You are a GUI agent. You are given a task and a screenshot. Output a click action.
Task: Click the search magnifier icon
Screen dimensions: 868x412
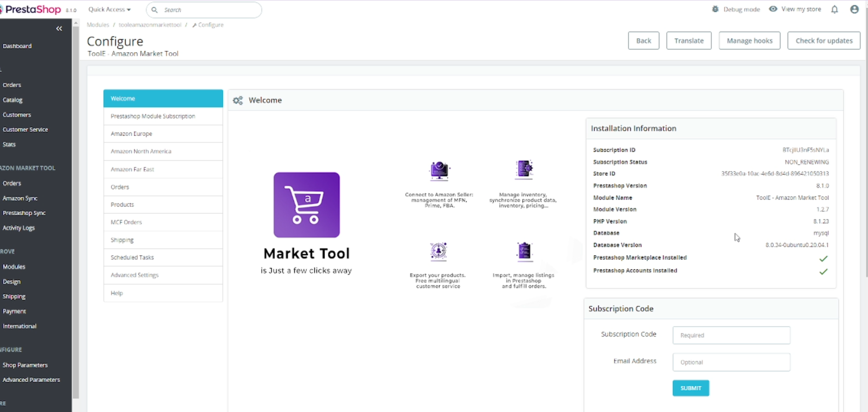coord(154,10)
